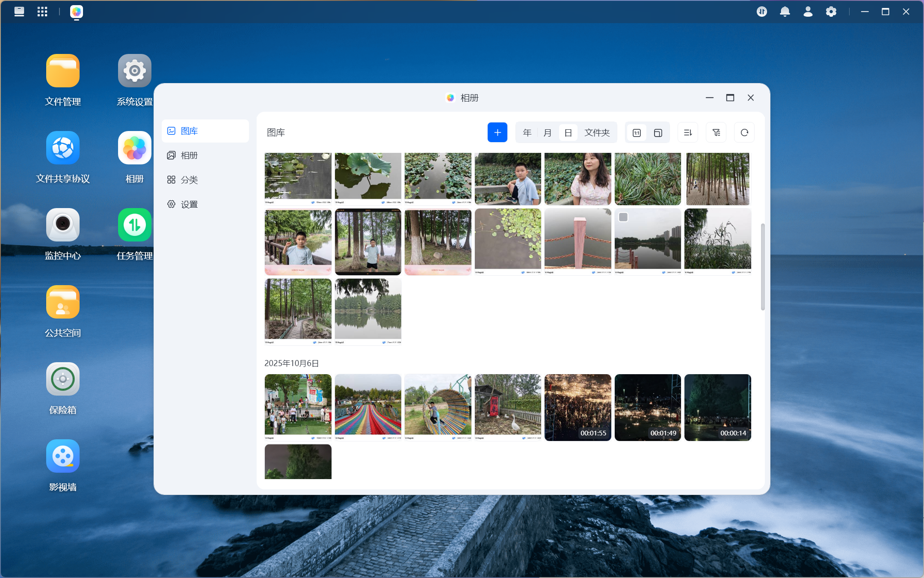
Task: Click the gallery vertical scrollbar
Action: (x=762, y=266)
